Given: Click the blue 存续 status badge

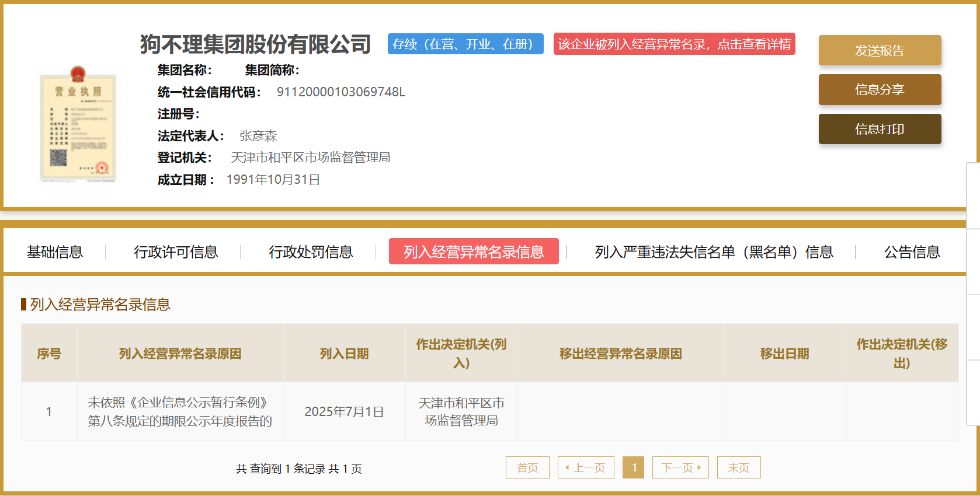Looking at the screenshot, I should click(465, 44).
